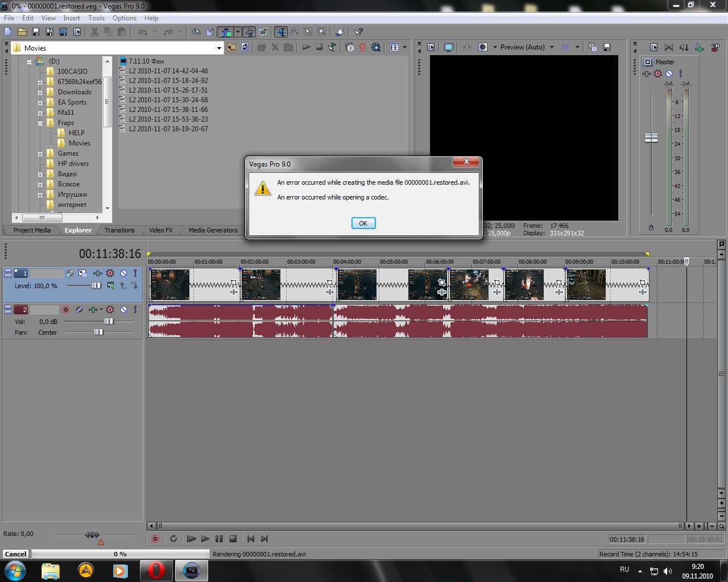
Task: Go up one folder in Explorer
Action: point(231,47)
